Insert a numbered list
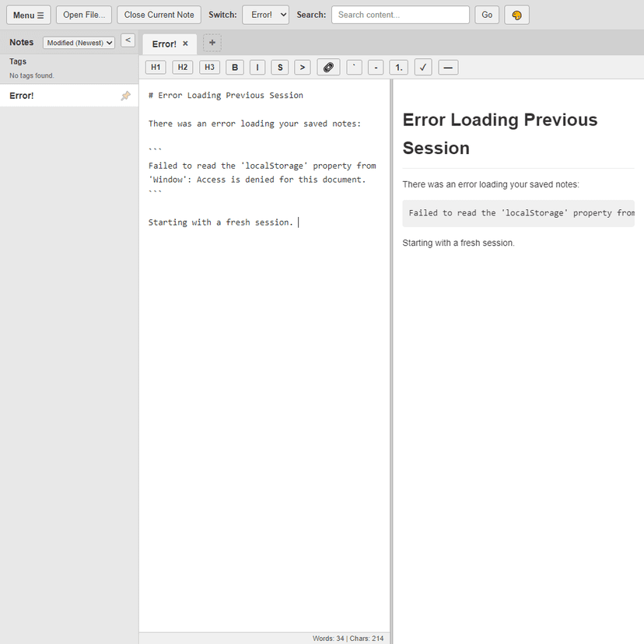The width and height of the screenshot is (644, 644). pos(397,67)
